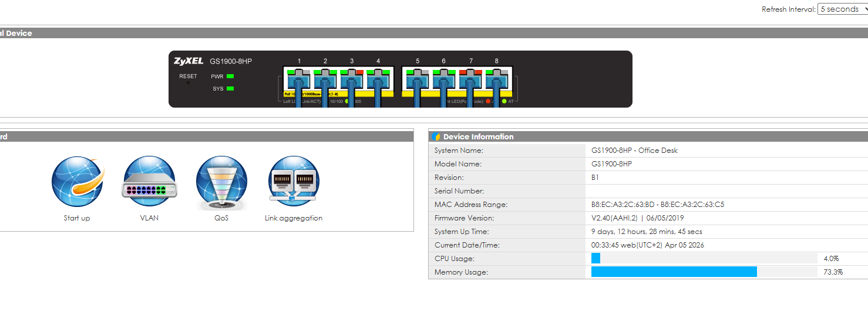Click the Memory Usage progress bar

[x=704, y=272]
